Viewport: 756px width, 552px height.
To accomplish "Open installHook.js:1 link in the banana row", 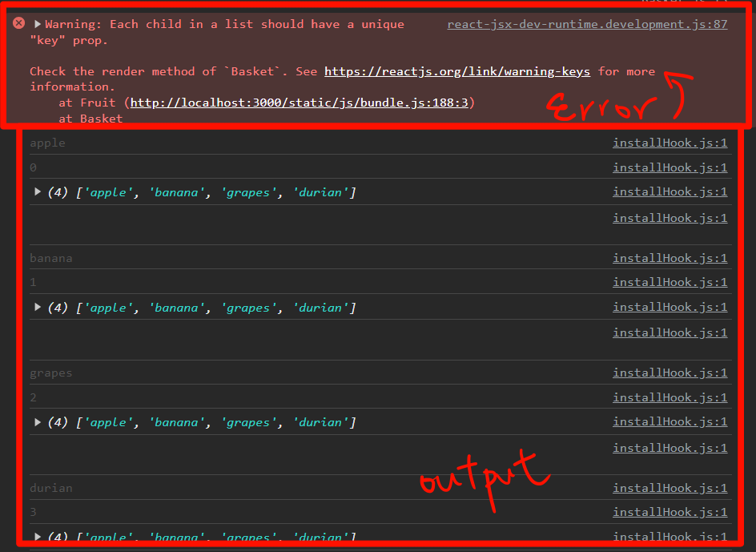I will pos(670,258).
